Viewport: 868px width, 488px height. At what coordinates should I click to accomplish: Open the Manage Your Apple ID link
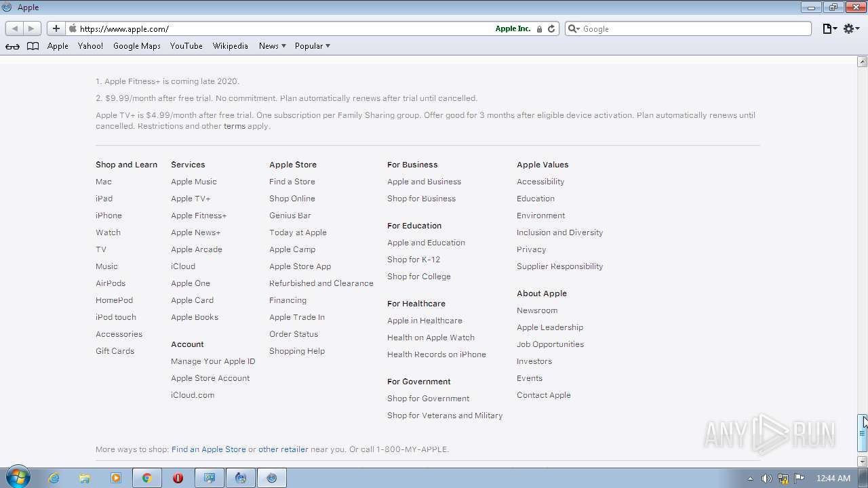(213, 361)
